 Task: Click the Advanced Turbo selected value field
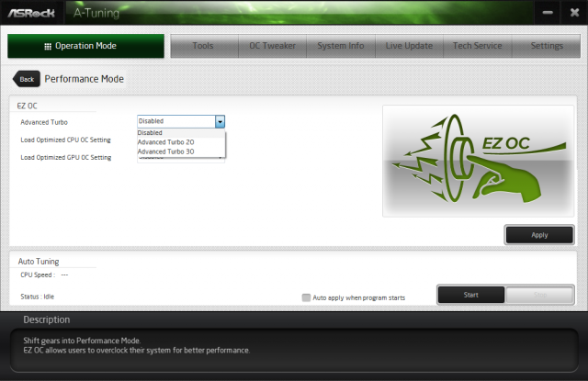(176, 121)
